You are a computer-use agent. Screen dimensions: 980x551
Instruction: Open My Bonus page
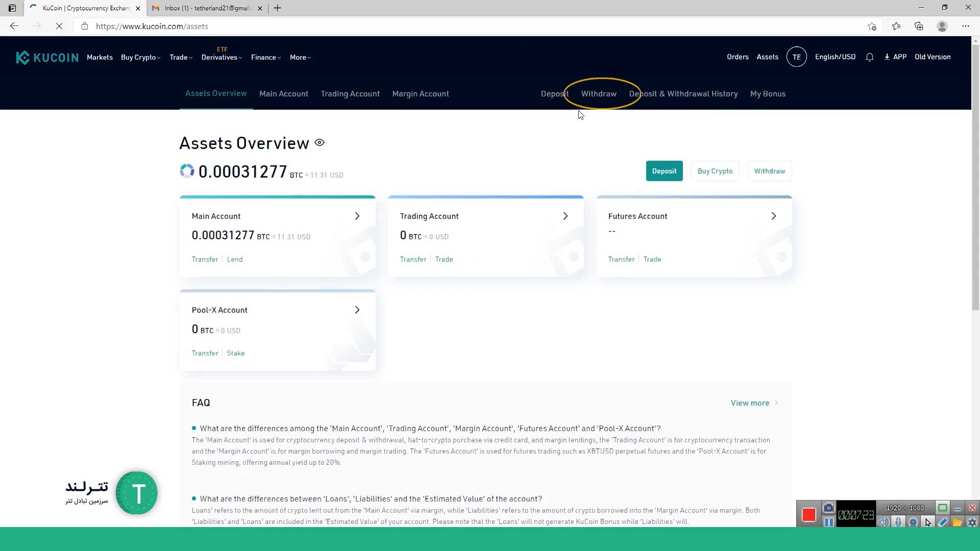pyautogui.click(x=768, y=94)
